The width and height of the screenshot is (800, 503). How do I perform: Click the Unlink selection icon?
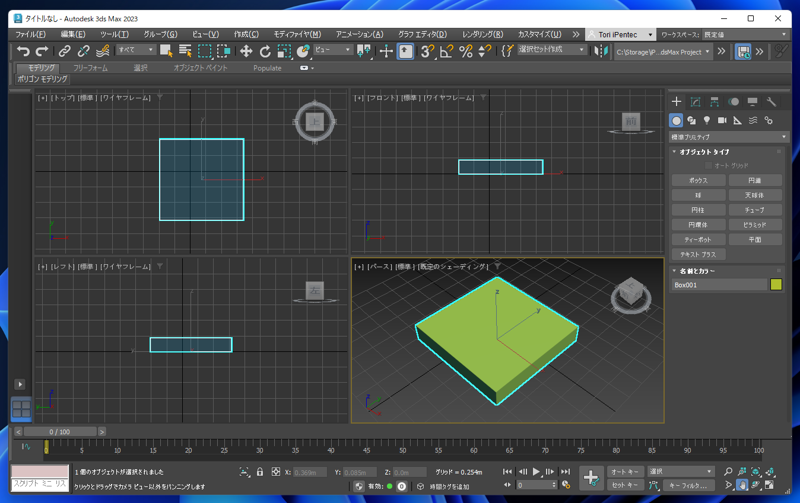[83, 51]
